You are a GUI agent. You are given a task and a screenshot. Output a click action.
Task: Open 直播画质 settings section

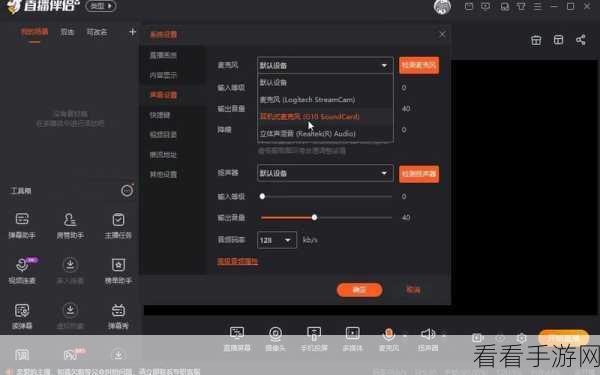tap(163, 55)
